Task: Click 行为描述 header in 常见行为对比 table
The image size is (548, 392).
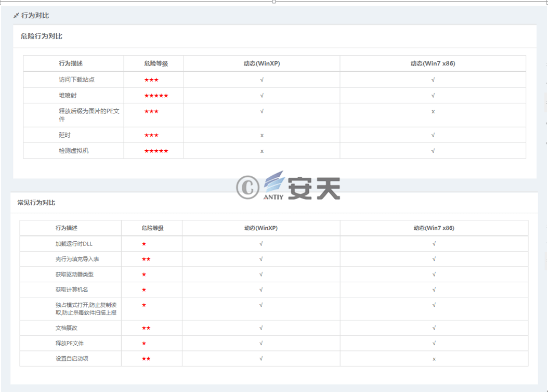Action: point(67,228)
